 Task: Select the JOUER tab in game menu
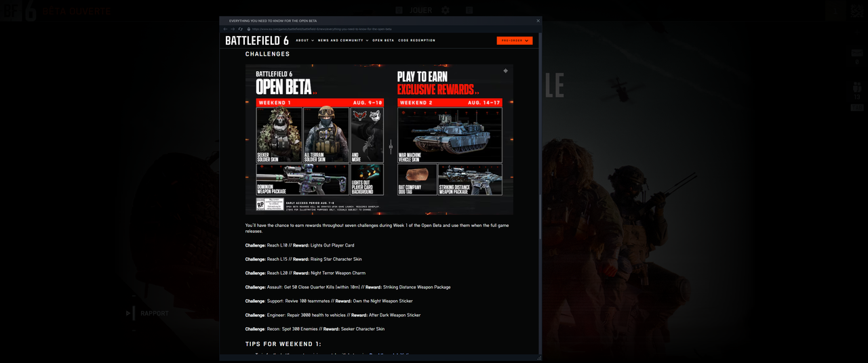421,11
